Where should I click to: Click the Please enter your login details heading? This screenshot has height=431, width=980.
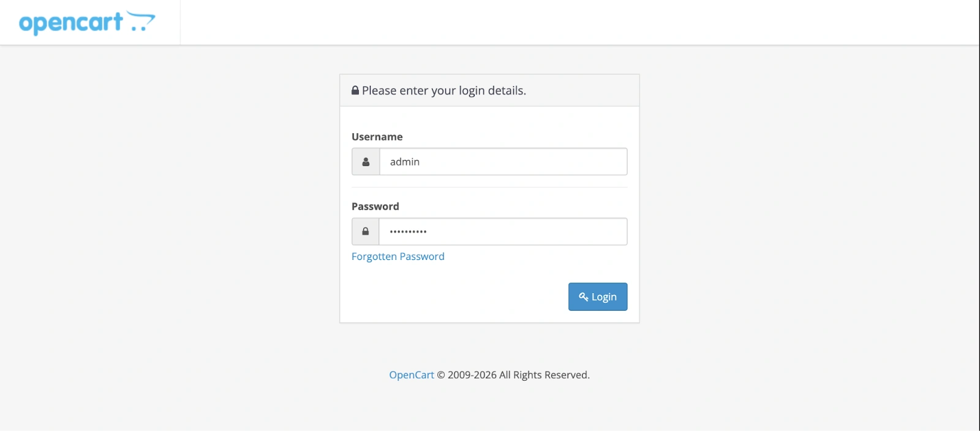click(x=442, y=90)
